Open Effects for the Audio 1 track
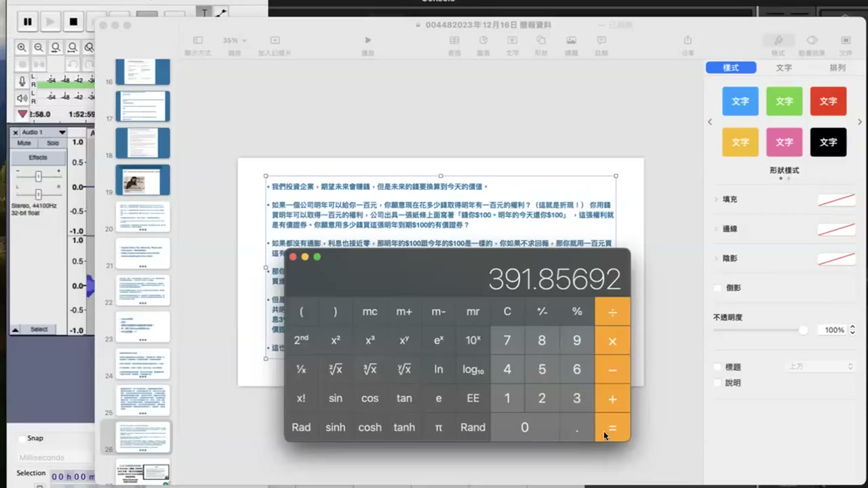The width and height of the screenshot is (868, 488). click(38, 158)
